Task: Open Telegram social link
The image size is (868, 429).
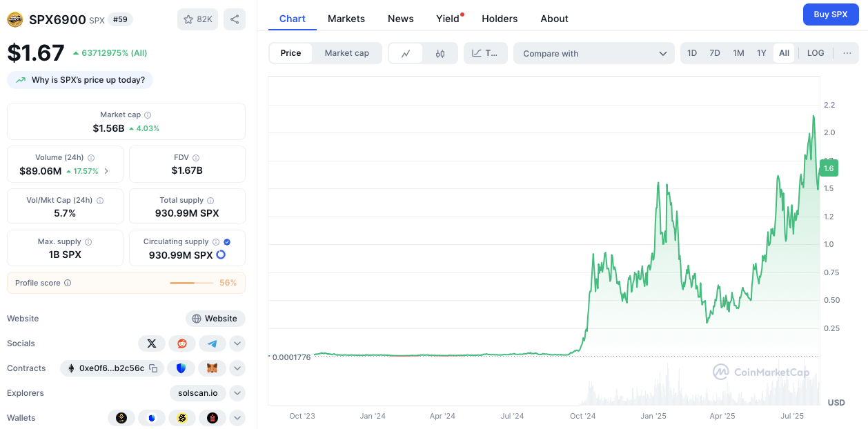Action: [213, 343]
